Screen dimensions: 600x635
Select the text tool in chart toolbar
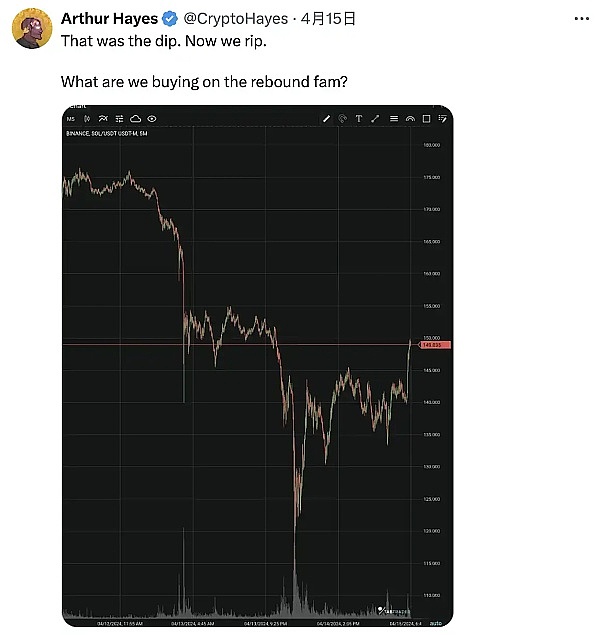358,118
